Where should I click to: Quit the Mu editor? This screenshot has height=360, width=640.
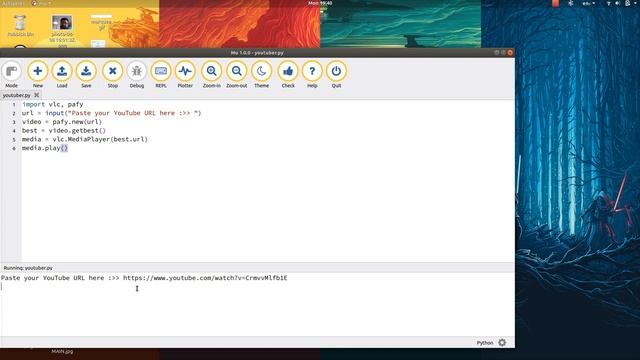pos(336,74)
